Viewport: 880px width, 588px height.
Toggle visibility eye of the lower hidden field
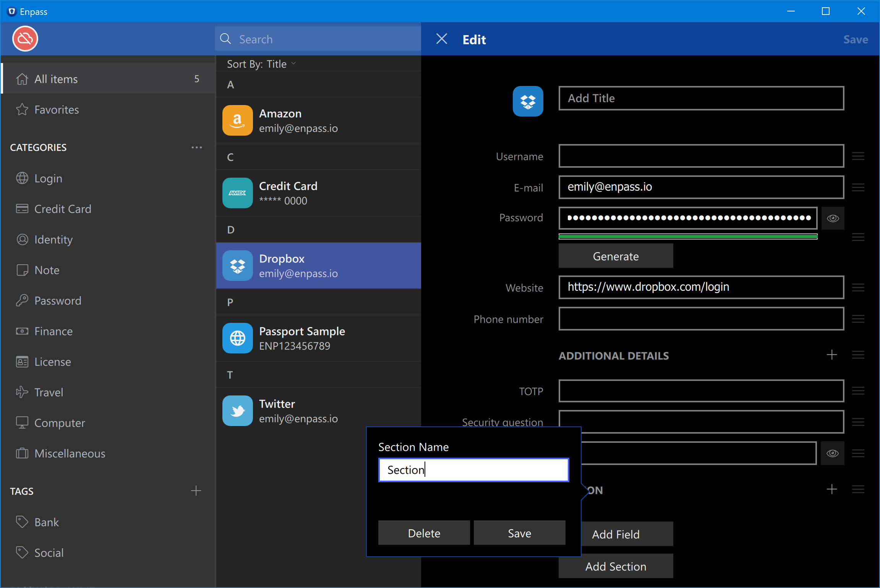click(x=833, y=453)
